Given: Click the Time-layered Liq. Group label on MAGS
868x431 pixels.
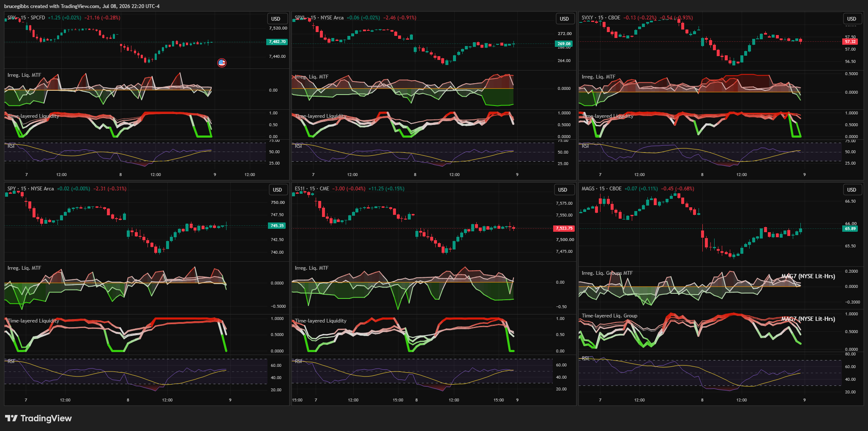Looking at the screenshot, I should tap(609, 316).
